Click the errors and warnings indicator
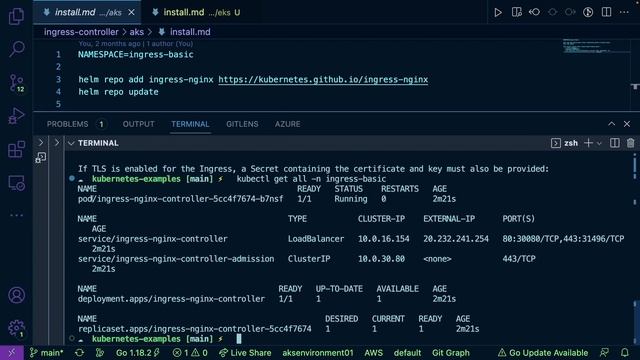Screen dimensions: 640x360 pos(190,353)
